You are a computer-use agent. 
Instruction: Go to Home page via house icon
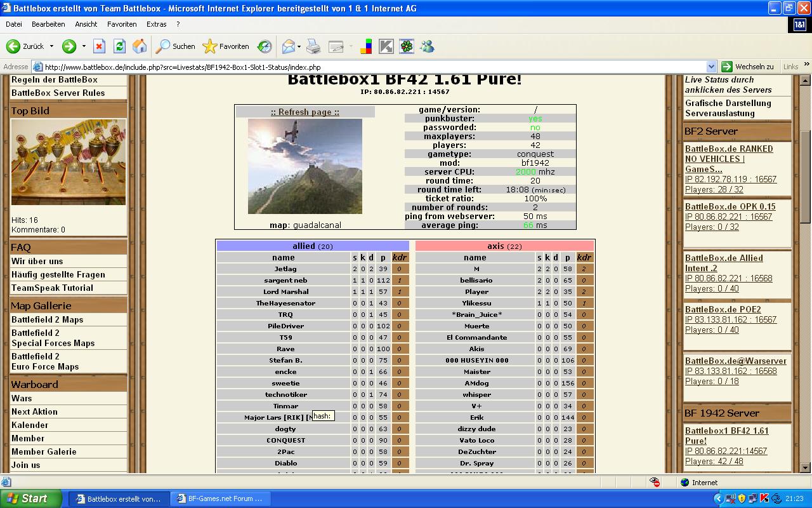(140, 46)
